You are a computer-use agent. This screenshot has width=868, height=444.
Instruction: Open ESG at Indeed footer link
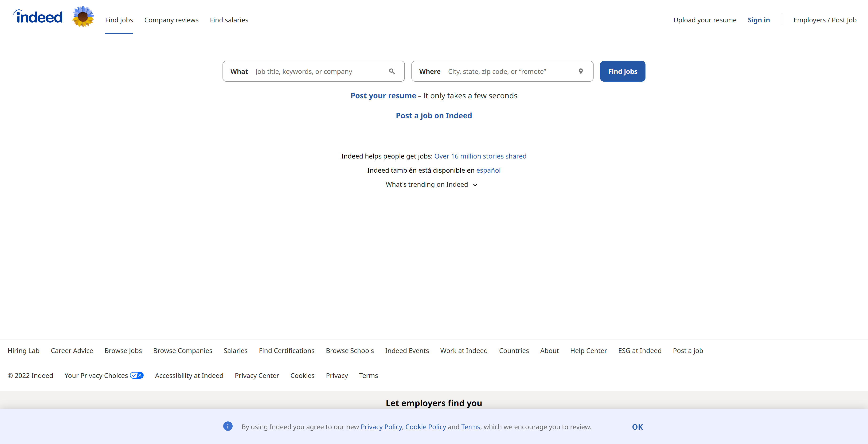(x=640, y=351)
